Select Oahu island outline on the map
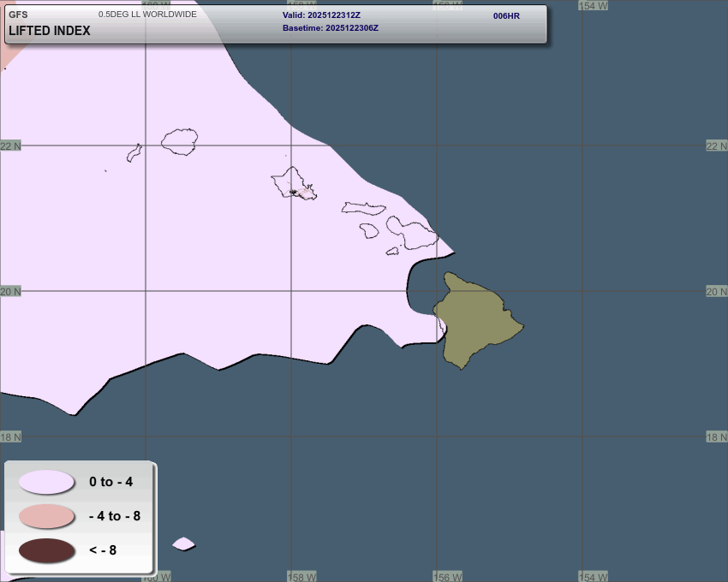The height and width of the screenshot is (582, 728). [x=293, y=183]
